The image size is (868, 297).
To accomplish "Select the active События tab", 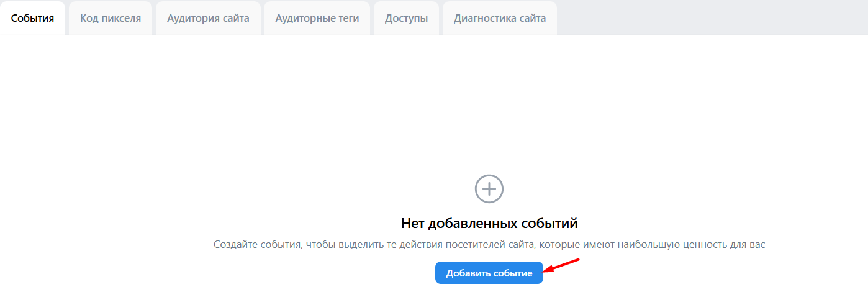I will tap(32, 18).
